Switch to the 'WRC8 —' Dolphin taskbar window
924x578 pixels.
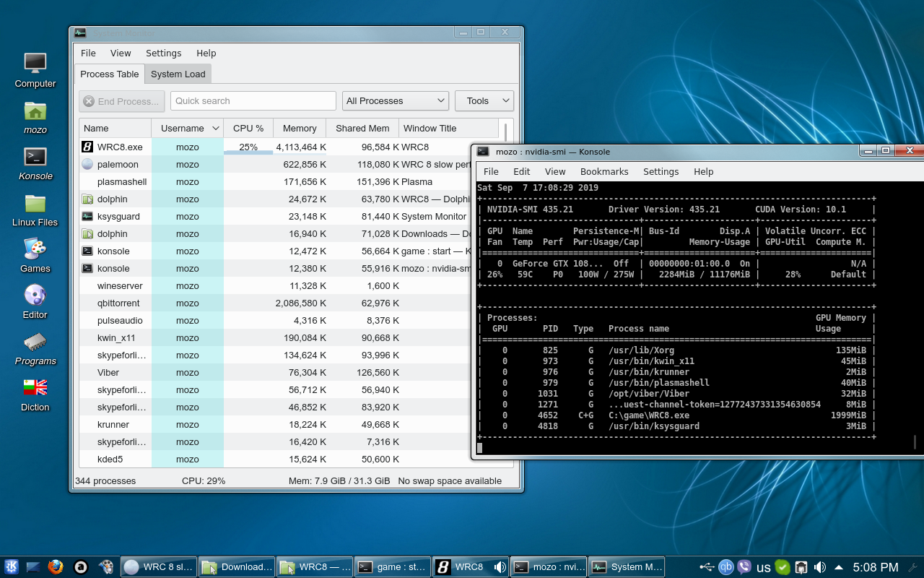(x=315, y=567)
